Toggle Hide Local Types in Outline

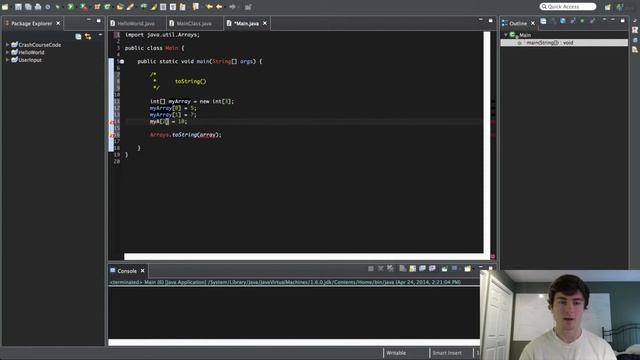[592, 21]
